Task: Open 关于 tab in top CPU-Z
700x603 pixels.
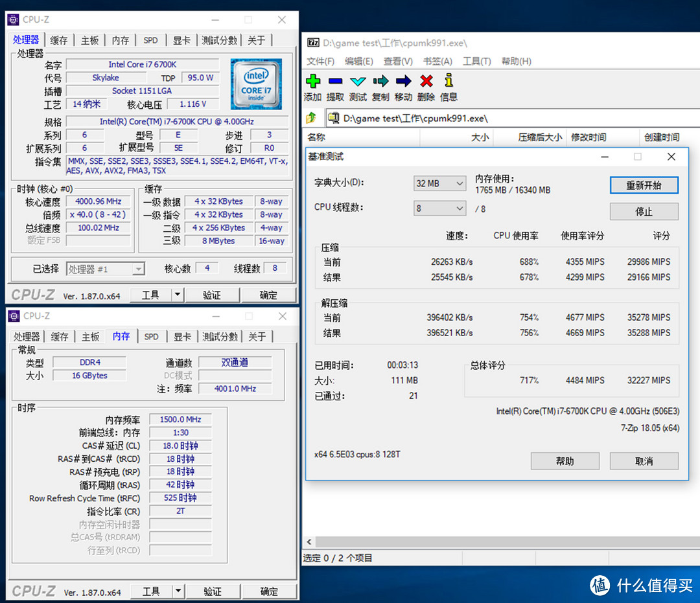Action: [x=256, y=40]
